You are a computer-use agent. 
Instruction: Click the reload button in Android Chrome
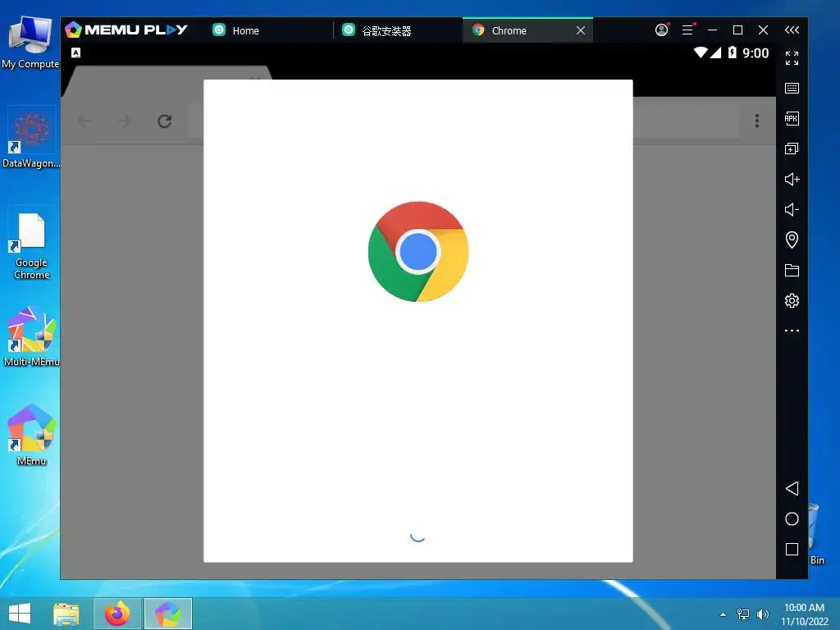tap(164, 121)
